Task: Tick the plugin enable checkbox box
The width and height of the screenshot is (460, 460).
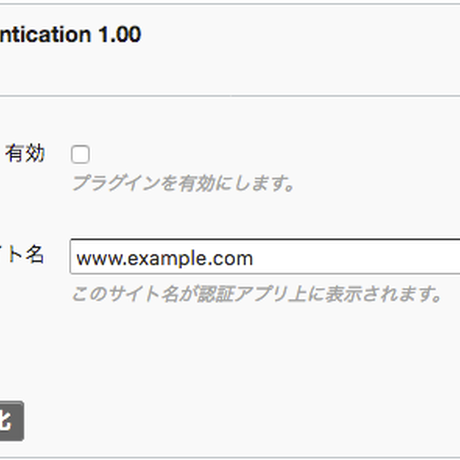Action: pos(80,154)
